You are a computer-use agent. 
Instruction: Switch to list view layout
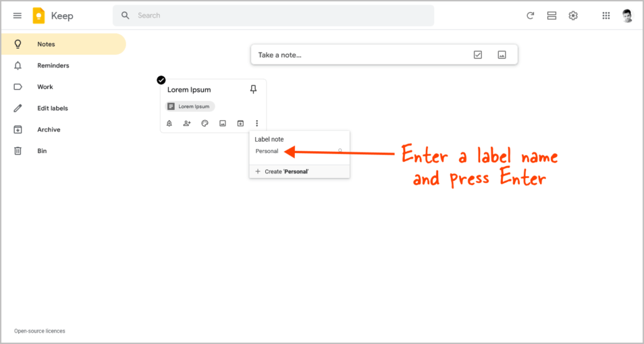tap(552, 16)
